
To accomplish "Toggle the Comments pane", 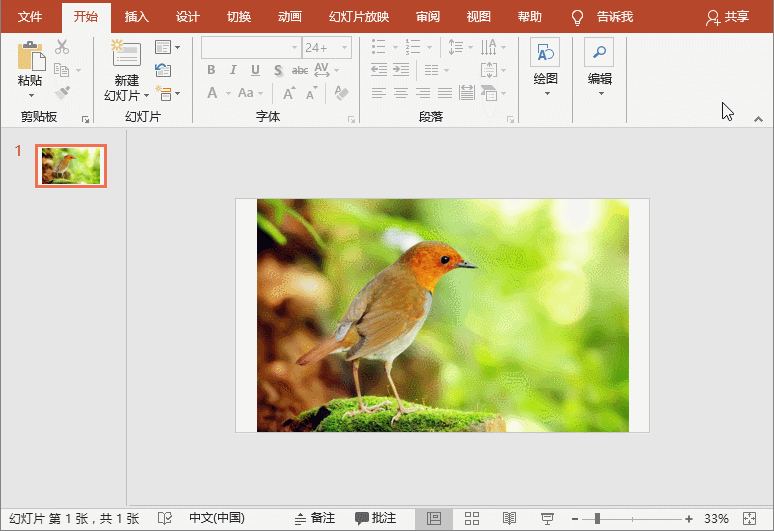I will (375, 518).
